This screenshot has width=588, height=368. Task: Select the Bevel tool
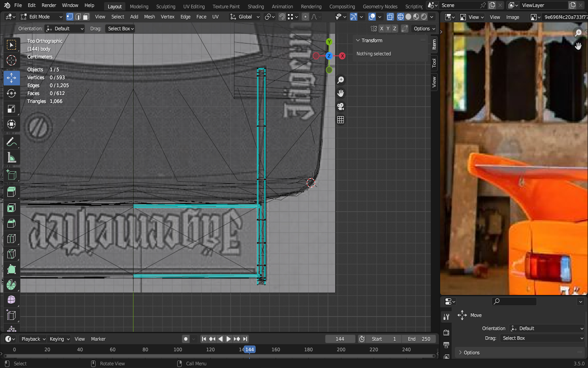(x=11, y=223)
